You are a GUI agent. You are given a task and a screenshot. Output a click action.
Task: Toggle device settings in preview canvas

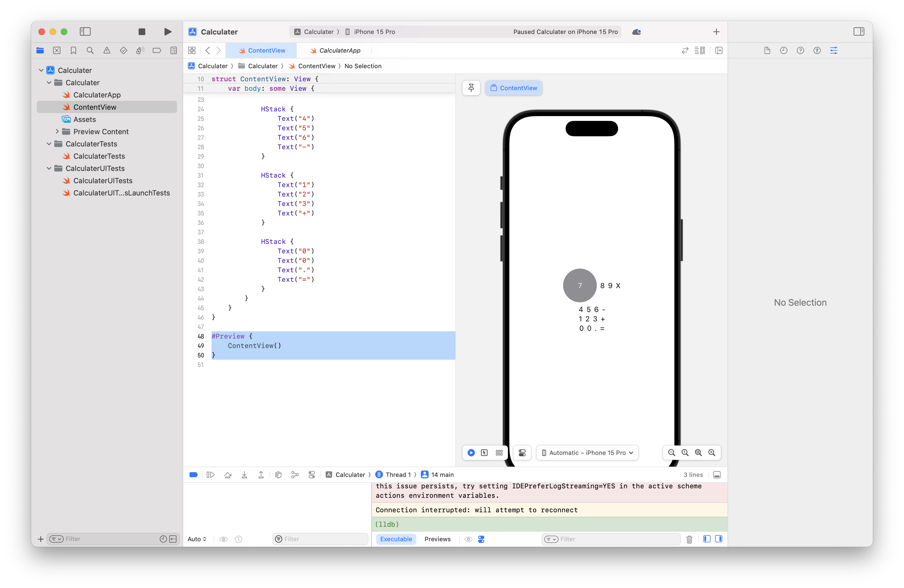coord(522,453)
